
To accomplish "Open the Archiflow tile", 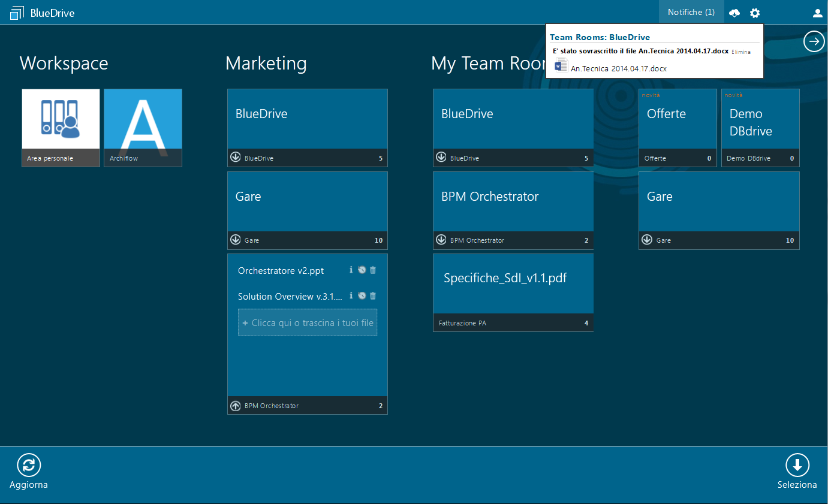I will (143, 128).
